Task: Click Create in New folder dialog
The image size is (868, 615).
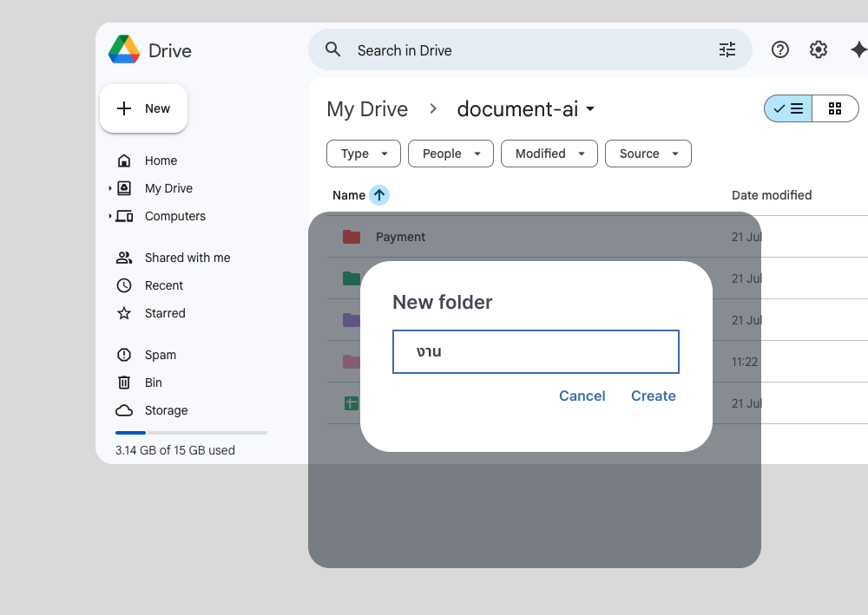Action: (653, 396)
